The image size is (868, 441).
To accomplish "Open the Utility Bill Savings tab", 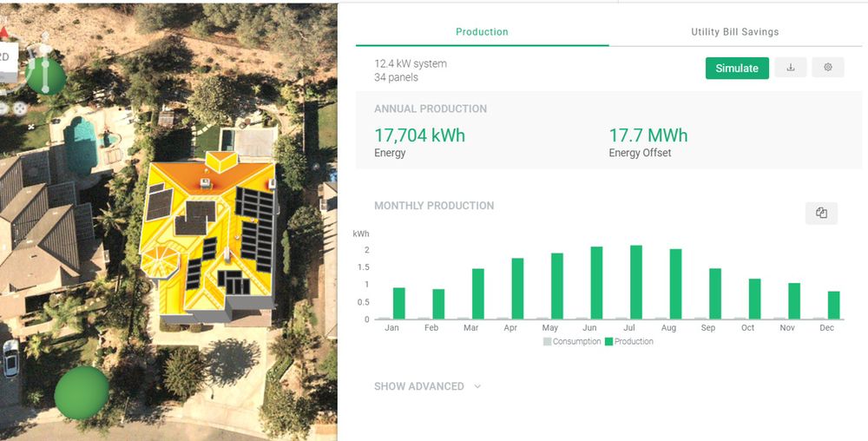I will pyautogui.click(x=734, y=32).
